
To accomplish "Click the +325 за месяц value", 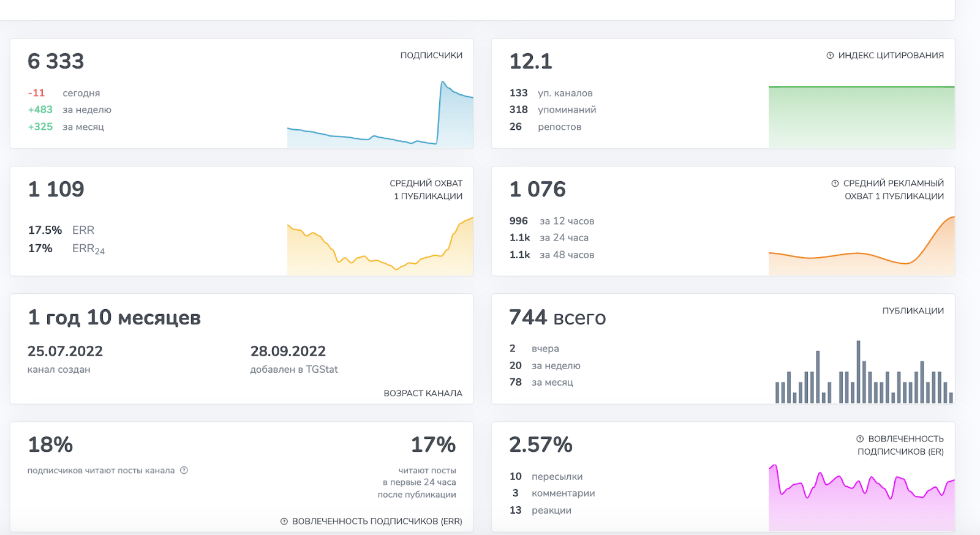I will pos(66,127).
